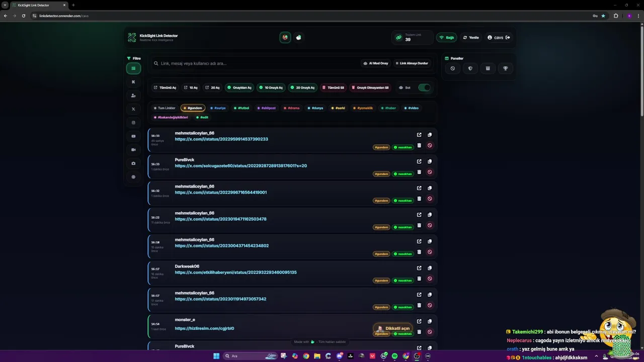This screenshot has height=362, width=644.
Task: Open Discord from the taskbar
Action: (340, 356)
